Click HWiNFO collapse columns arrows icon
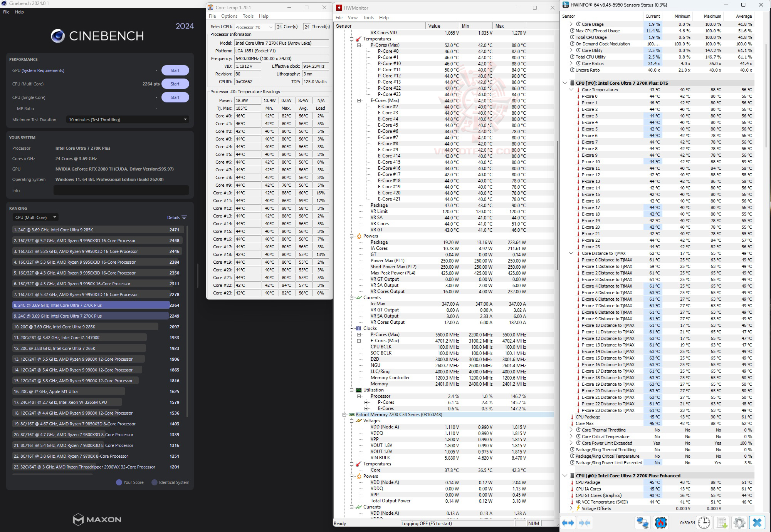The width and height of the screenshot is (771, 532). 585,523
